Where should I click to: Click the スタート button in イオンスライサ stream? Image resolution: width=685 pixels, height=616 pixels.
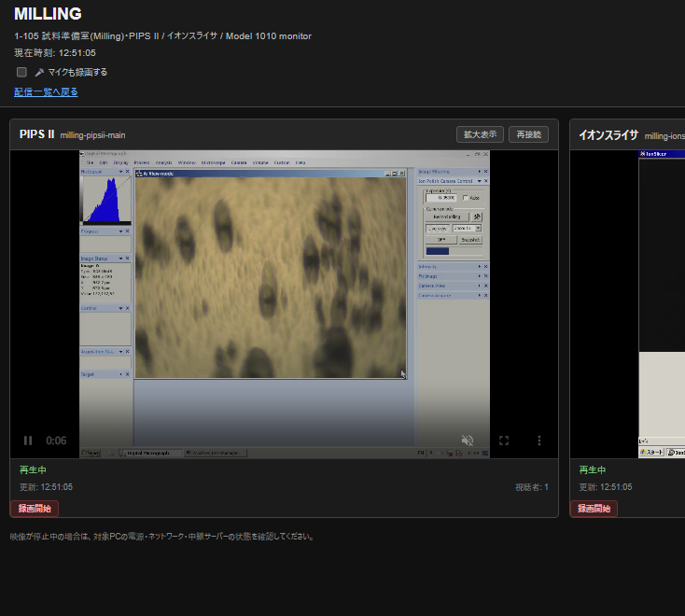(x=651, y=452)
